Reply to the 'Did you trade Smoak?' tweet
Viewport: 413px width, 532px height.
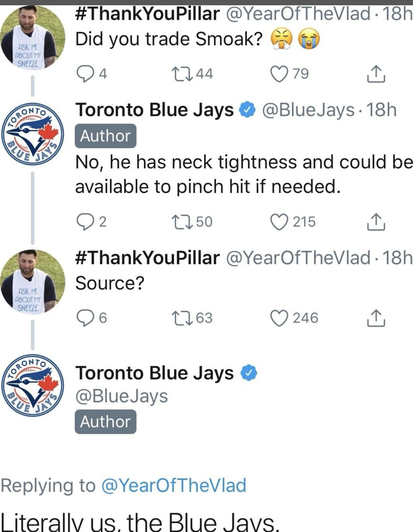pos(84,74)
